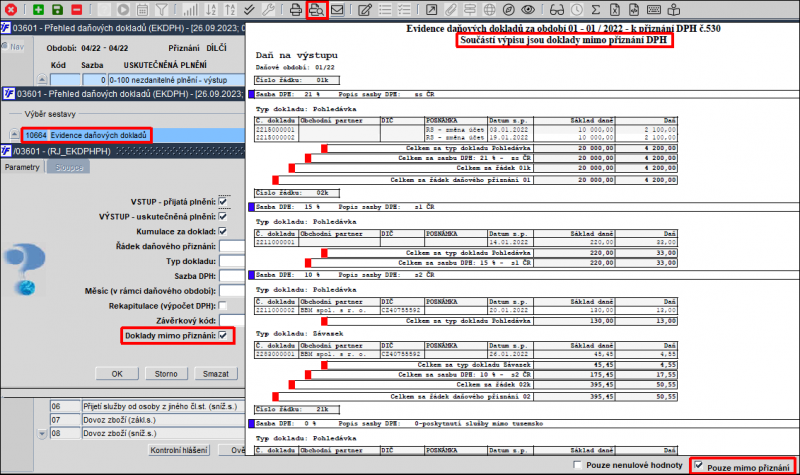Click scroll-up arrow beside the Kód column

(x=42, y=80)
